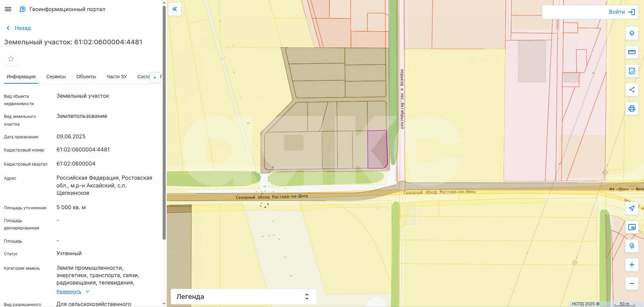The width and height of the screenshot is (644, 307).
Task: Zoom in on the map
Action: click(x=632, y=265)
